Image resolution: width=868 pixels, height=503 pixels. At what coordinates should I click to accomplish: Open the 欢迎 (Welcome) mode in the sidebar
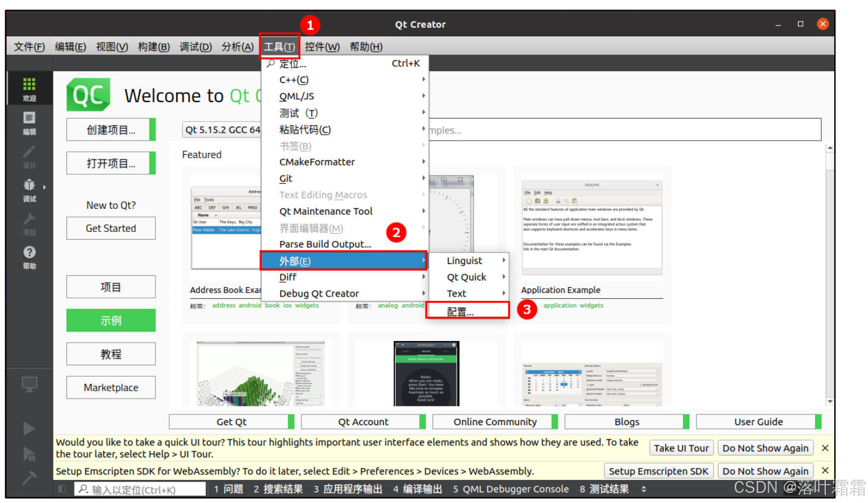click(29, 88)
